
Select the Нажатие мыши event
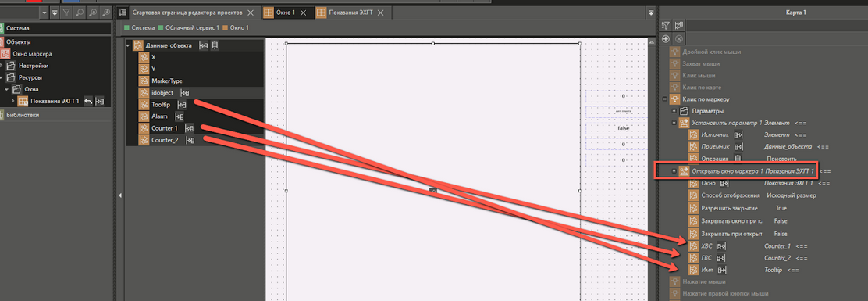[x=703, y=281]
